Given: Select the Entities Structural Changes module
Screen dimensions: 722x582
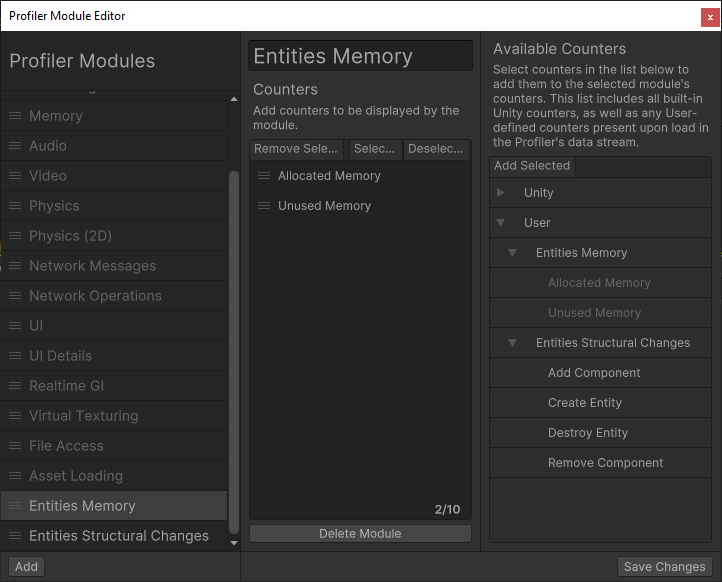Looking at the screenshot, I should coord(114,535).
